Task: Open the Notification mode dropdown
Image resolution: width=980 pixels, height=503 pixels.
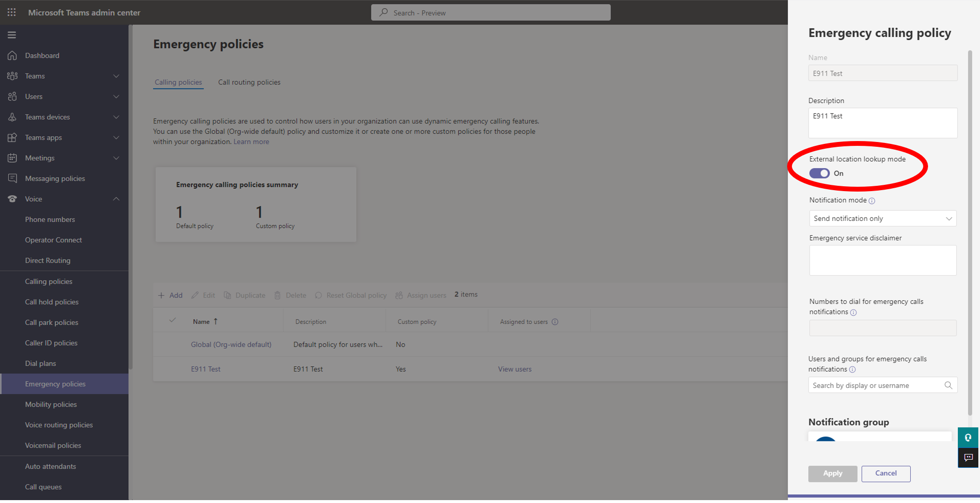Action: point(882,219)
